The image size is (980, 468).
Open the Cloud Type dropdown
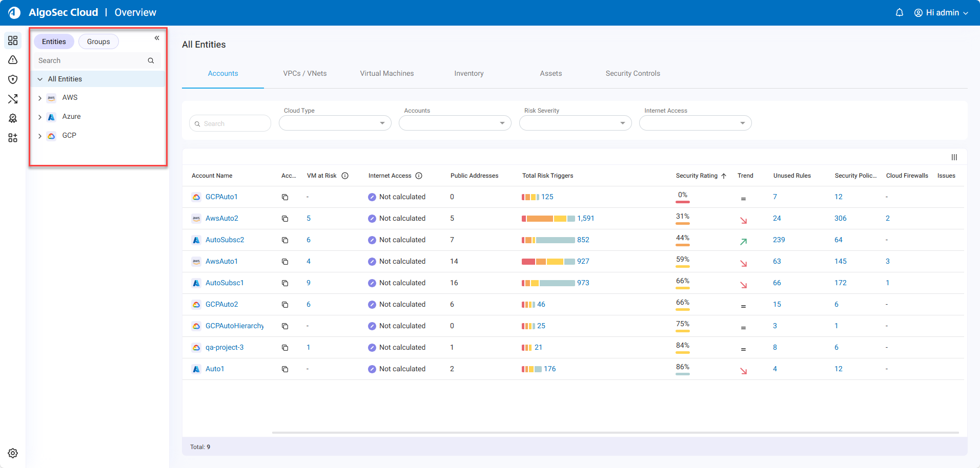[x=335, y=123]
